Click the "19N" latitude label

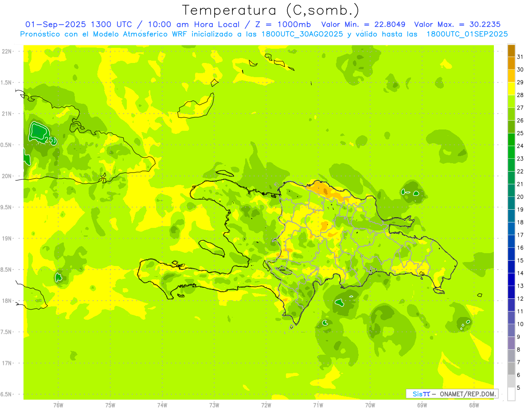coord(6,239)
